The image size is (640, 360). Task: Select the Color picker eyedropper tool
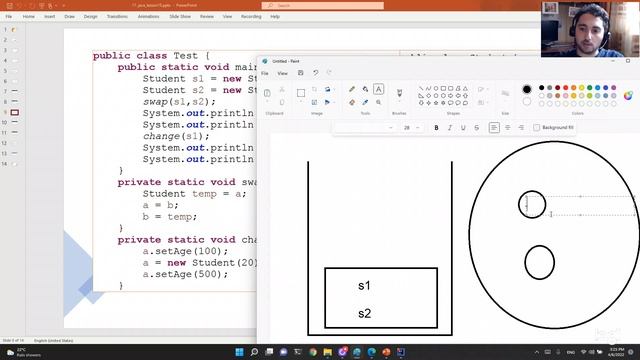tap(365, 102)
